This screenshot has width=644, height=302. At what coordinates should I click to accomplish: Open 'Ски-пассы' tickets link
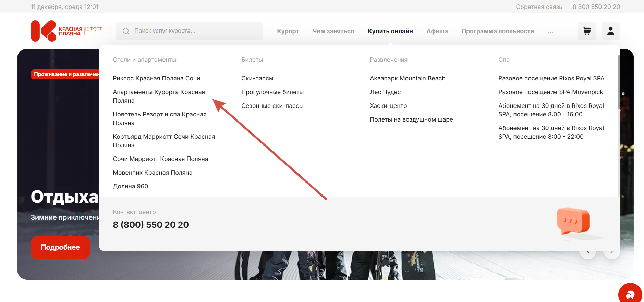pyautogui.click(x=257, y=78)
